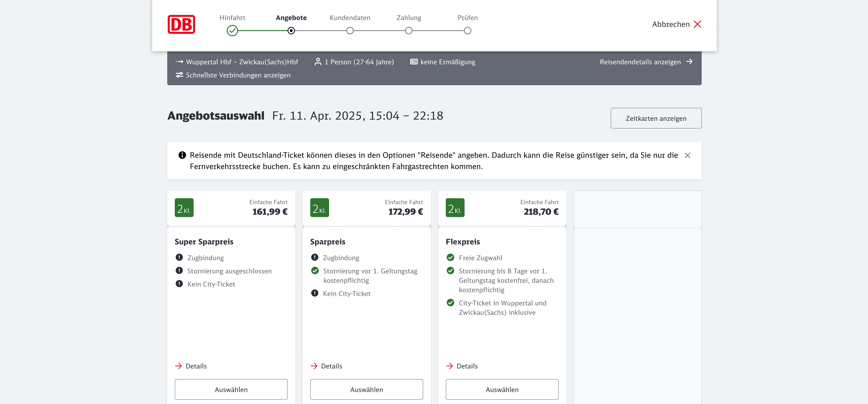Screen dimensions: 868x404
Task: Click the arrow next to Reisendendetails anzeigen
Action: [x=689, y=61]
